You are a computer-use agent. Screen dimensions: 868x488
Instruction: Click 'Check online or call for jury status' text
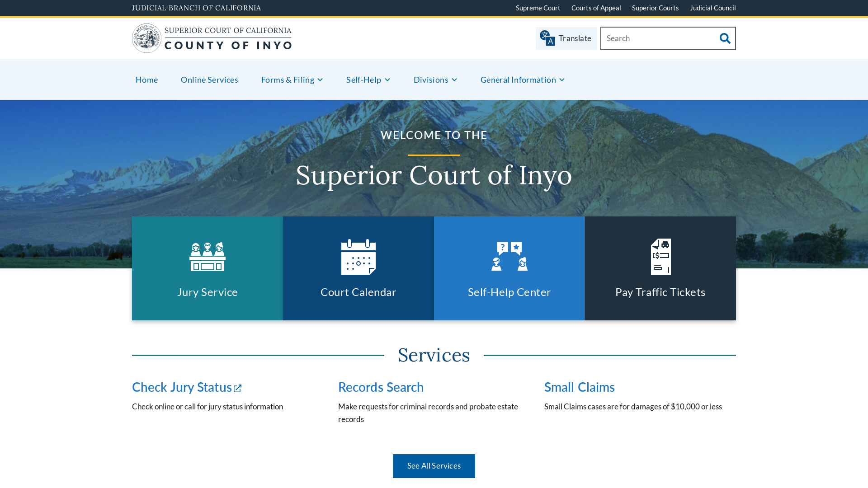pos(208,407)
